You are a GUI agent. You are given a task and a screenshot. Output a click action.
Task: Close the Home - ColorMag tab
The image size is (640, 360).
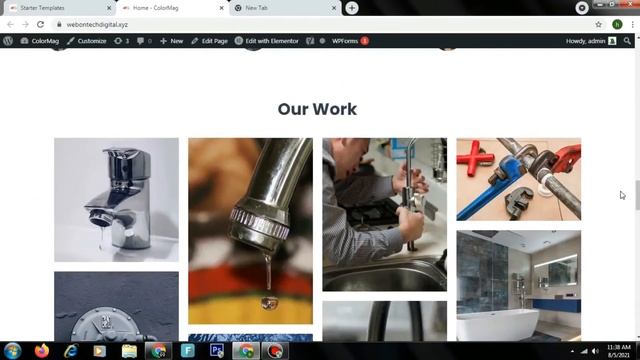(x=222, y=8)
